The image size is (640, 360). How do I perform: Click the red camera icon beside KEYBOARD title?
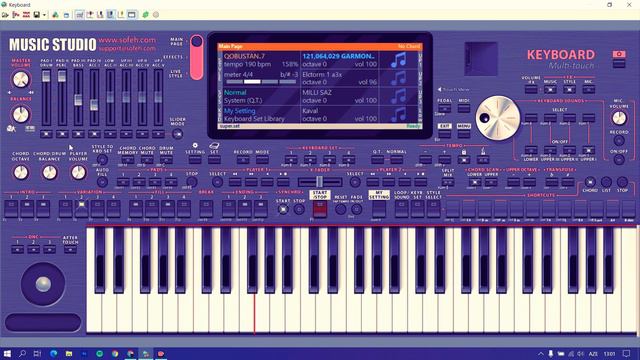(619, 54)
